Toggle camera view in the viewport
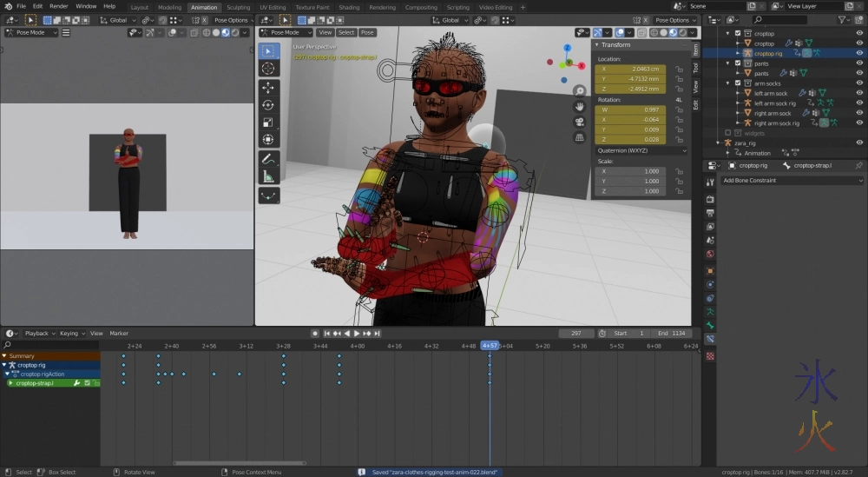868x477 pixels. click(580, 122)
